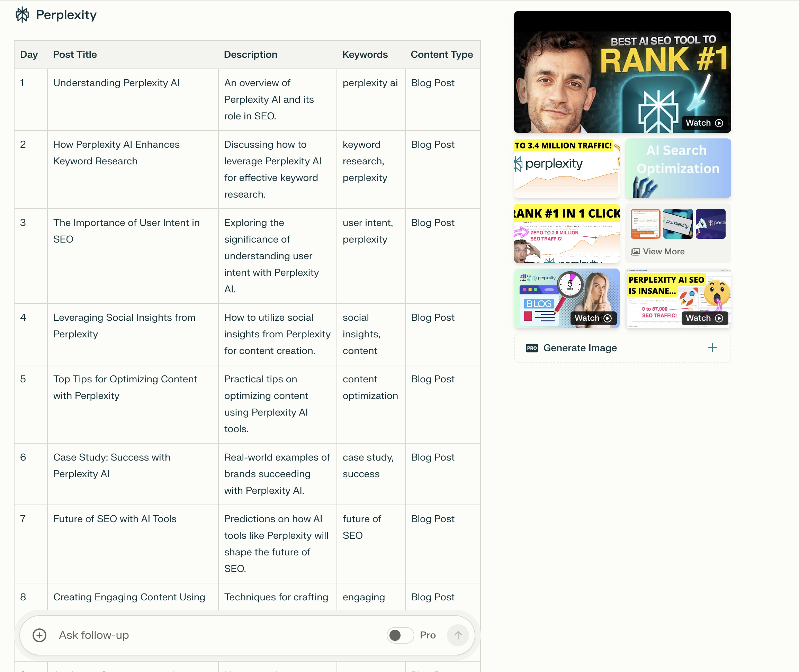Click the Generate Image button
This screenshot has height=672, width=799.
coord(622,348)
